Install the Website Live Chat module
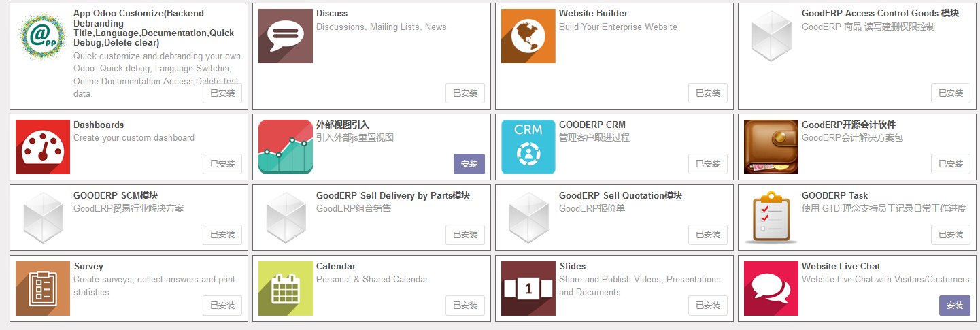The image size is (980, 330). point(955,306)
